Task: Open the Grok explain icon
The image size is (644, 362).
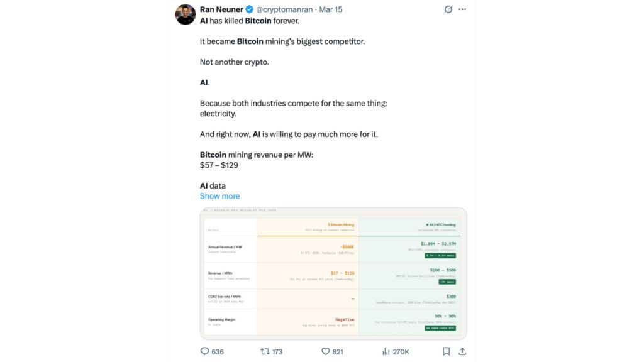Action: tap(448, 9)
